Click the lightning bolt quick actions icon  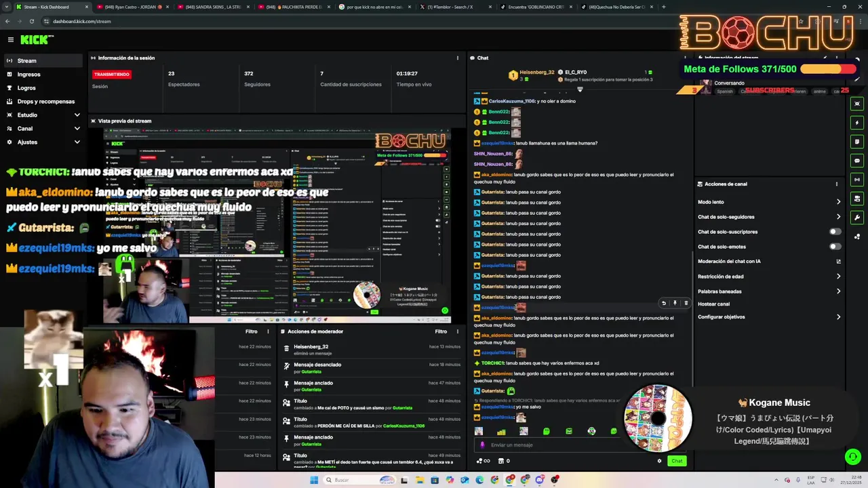[857, 123]
